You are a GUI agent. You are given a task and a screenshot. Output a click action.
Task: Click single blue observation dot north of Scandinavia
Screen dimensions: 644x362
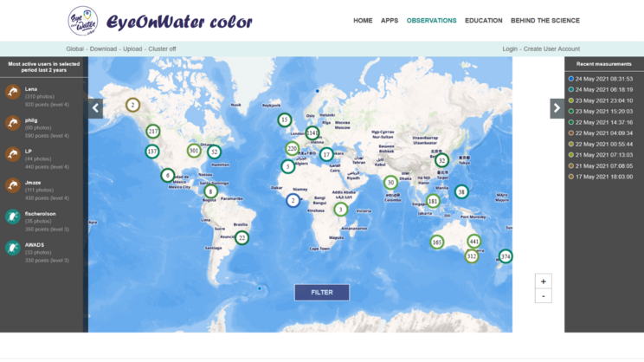[x=318, y=91]
